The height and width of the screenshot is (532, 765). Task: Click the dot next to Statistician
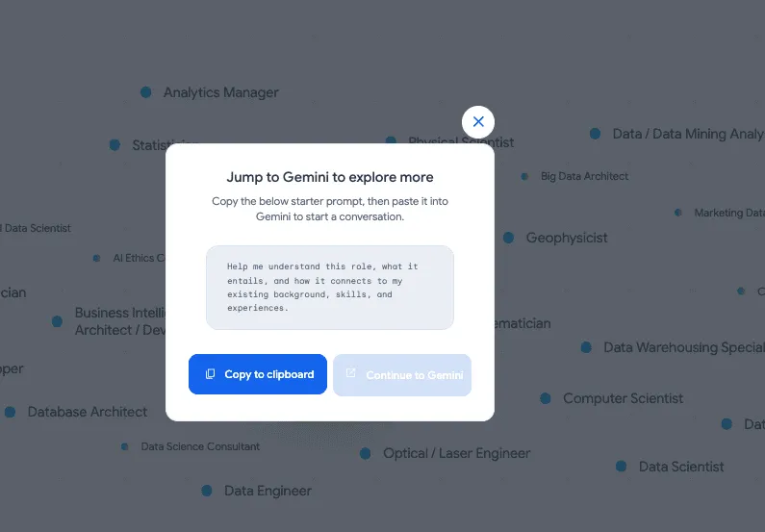point(115,145)
